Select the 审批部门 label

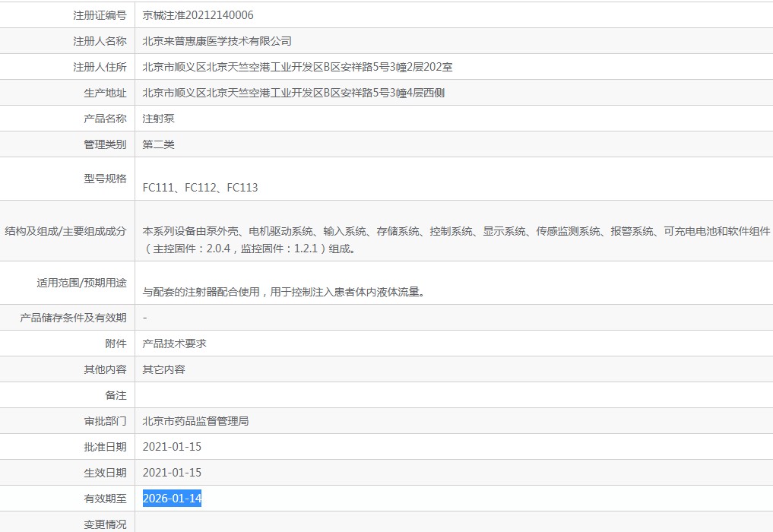pyautogui.click(x=105, y=421)
